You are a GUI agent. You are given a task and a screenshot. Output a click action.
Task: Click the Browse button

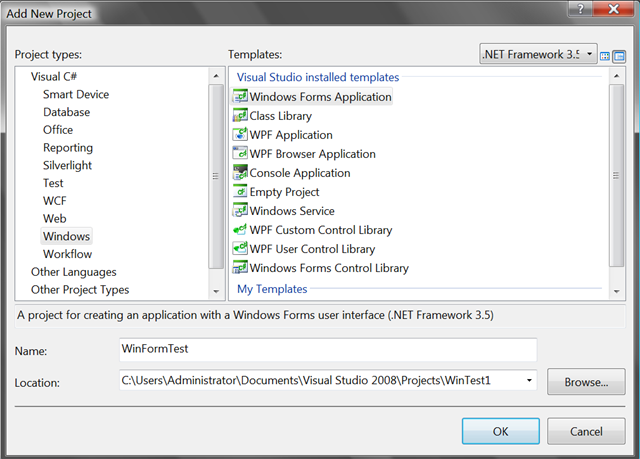click(586, 382)
